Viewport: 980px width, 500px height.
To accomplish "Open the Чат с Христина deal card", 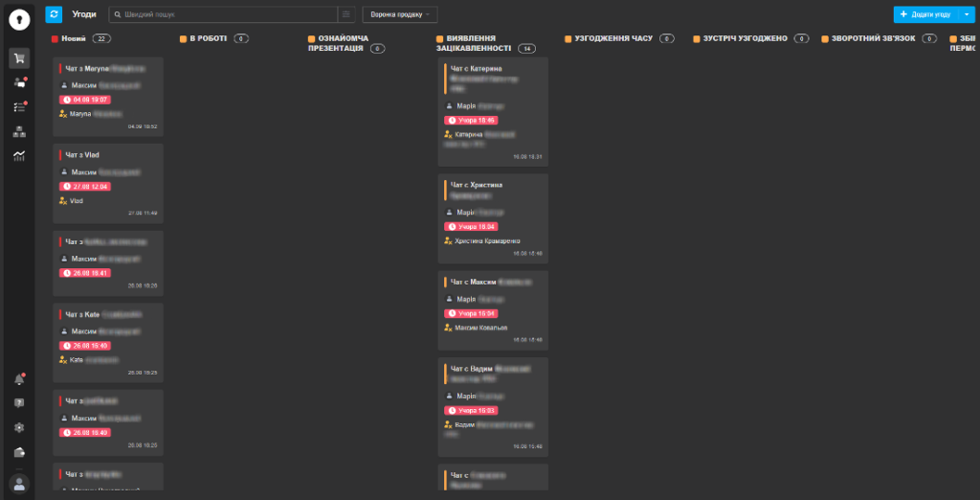I will [x=492, y=185].
